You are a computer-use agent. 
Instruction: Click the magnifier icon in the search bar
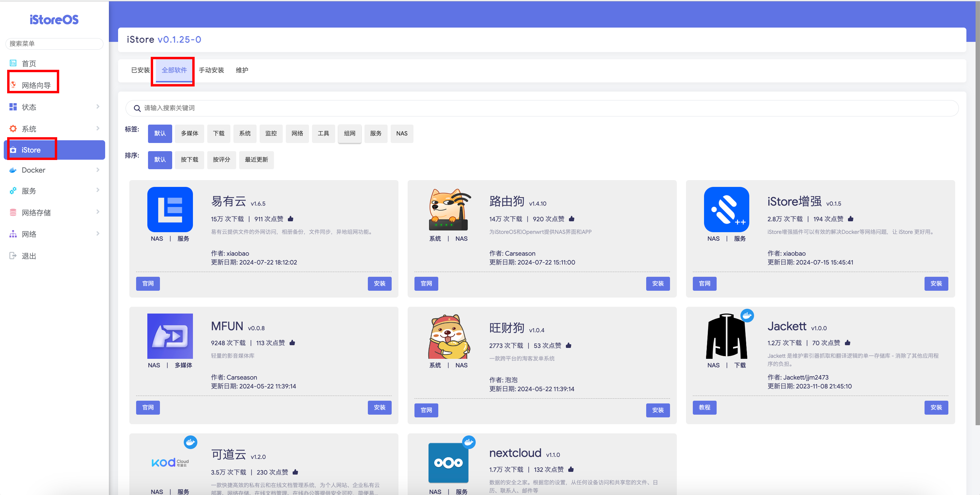(x=137, y=109)
